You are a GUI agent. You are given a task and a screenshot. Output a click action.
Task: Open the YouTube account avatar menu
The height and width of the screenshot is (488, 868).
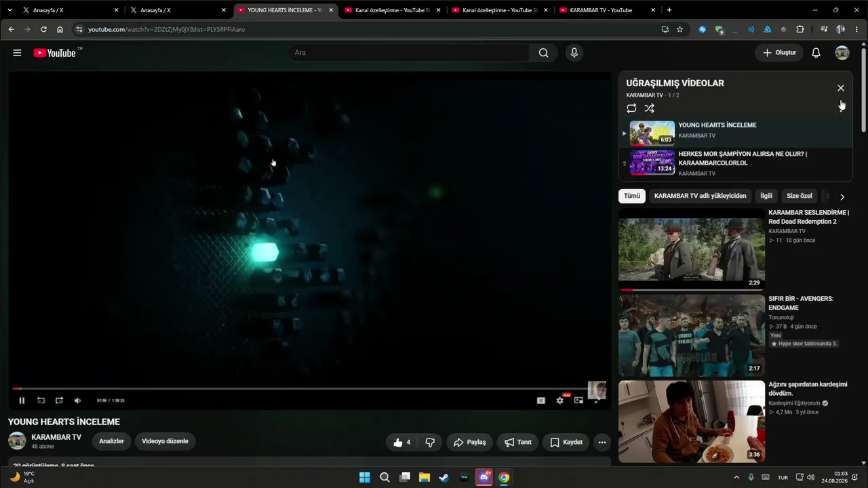(x=842, y=53)
